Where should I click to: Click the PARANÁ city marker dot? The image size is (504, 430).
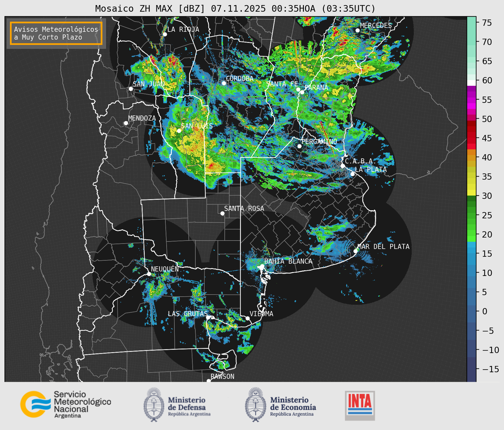click(x=302, y=92)
